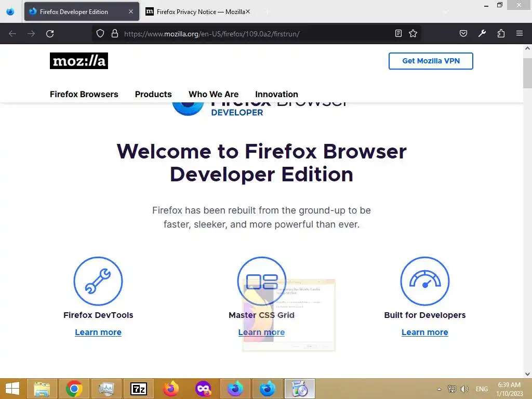Open the Who We Are menu
The image size is (532, 399).
tap(214, 94)
